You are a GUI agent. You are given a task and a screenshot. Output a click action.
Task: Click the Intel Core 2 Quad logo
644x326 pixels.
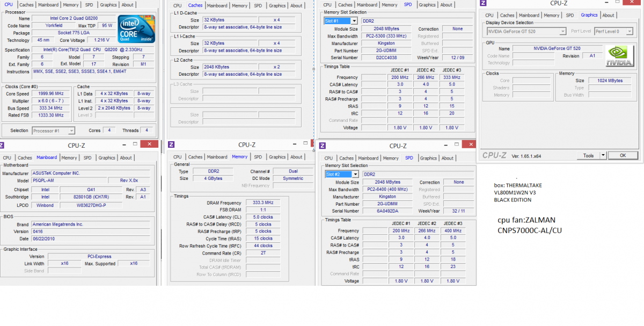[137, 29]
